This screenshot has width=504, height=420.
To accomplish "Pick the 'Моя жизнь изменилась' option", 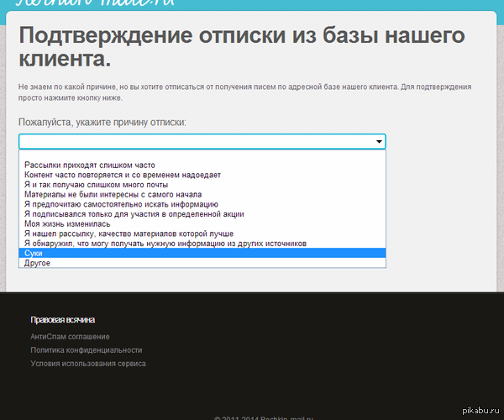I will pyautogui.click(x=66, y=224).
